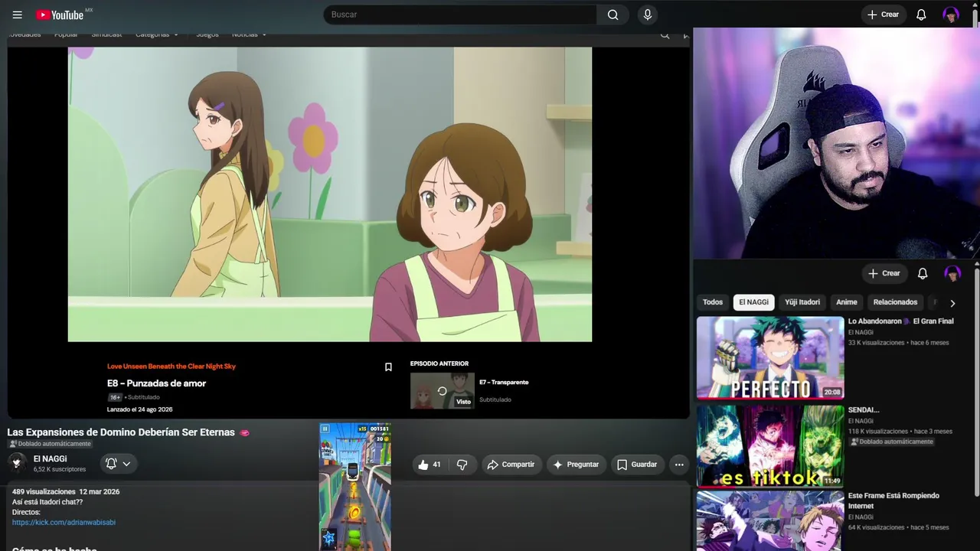Select the Yūji Itadori filter chip
The image size is (980, 551).
click(x=802, y=302)
